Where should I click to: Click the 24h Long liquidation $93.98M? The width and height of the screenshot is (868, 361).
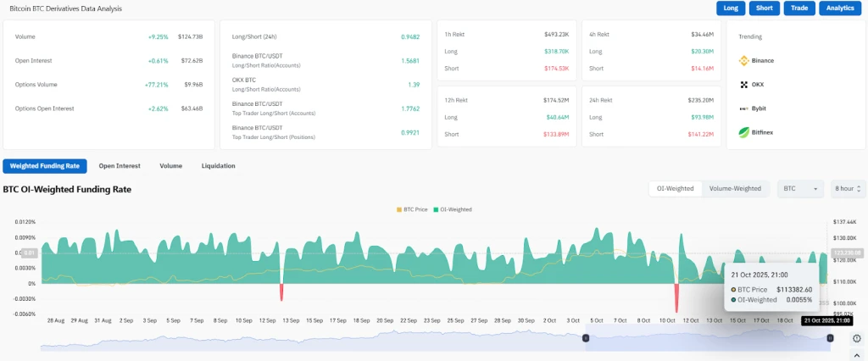(703, 118)
